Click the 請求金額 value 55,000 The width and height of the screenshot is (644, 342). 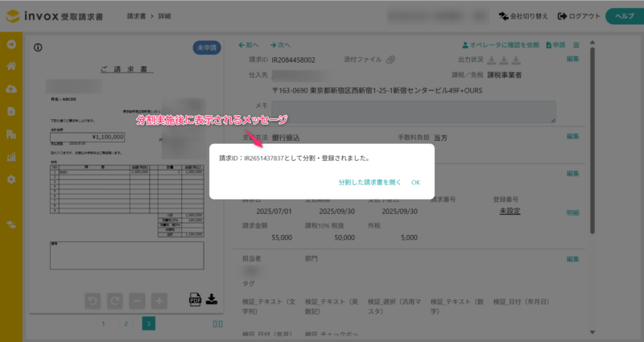coord(282,237)
